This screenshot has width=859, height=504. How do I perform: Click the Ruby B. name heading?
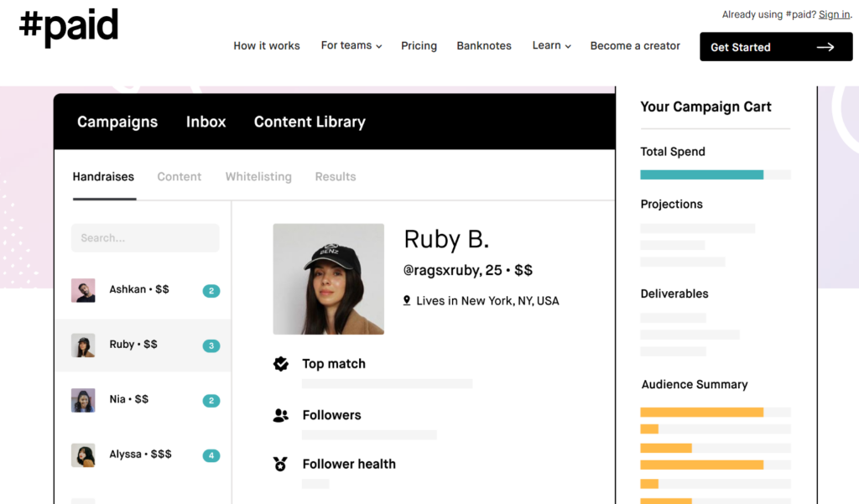pyautogui.click(x=446, y=239)
